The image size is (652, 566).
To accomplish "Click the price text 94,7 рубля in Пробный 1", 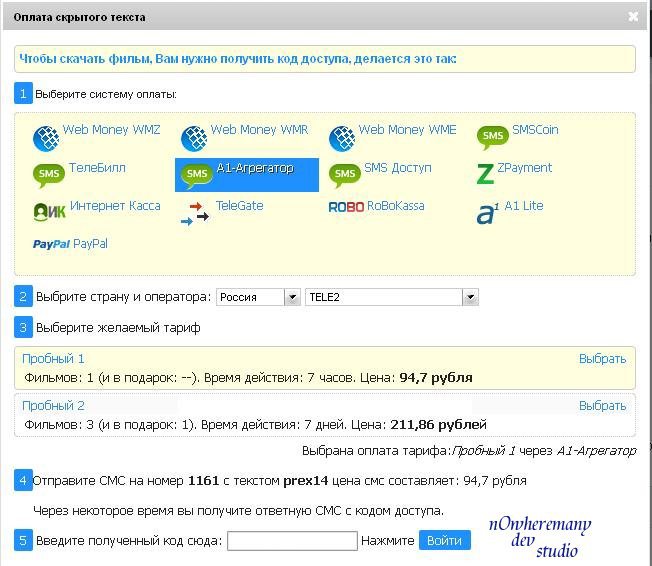I will coord(436,378).
